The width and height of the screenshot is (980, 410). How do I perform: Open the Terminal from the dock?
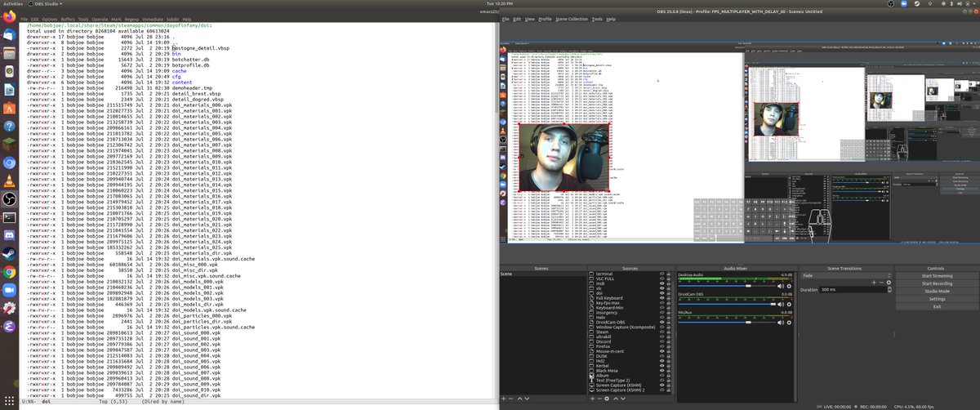[x=9, y=218]
